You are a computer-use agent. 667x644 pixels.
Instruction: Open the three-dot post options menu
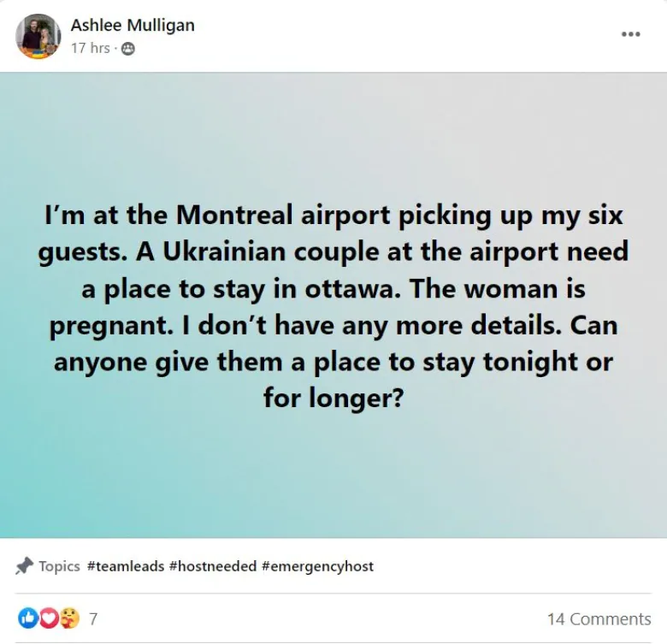pos(630,34)
